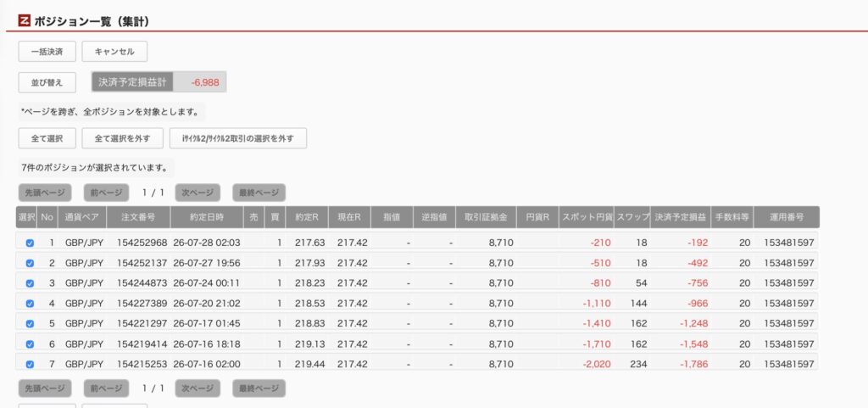Click the 7件のポジションが選択されています message
Screen dimensions: 868x408
click(x=94, y=167)
